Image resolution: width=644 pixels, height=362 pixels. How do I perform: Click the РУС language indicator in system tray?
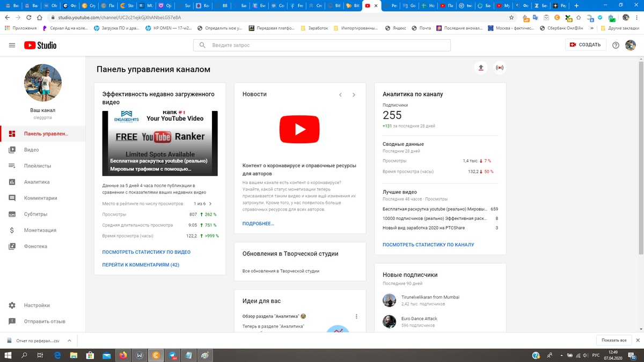click(x=595, y=355)
